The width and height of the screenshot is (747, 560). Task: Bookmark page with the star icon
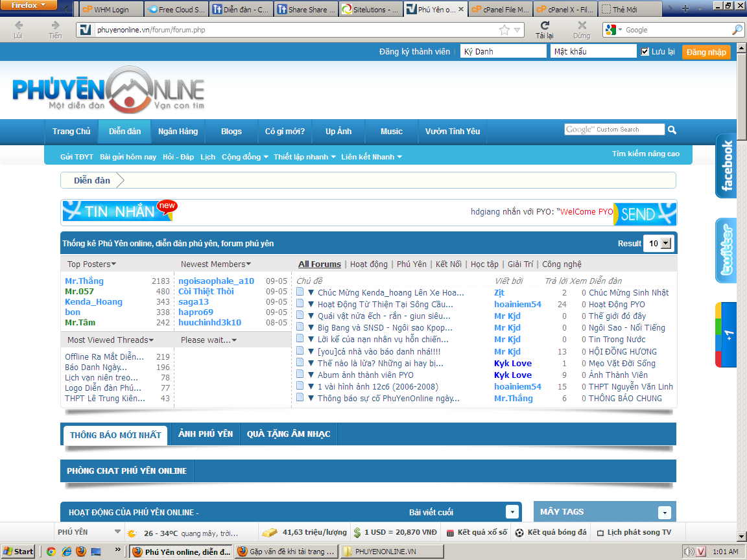tap(504, 30)
